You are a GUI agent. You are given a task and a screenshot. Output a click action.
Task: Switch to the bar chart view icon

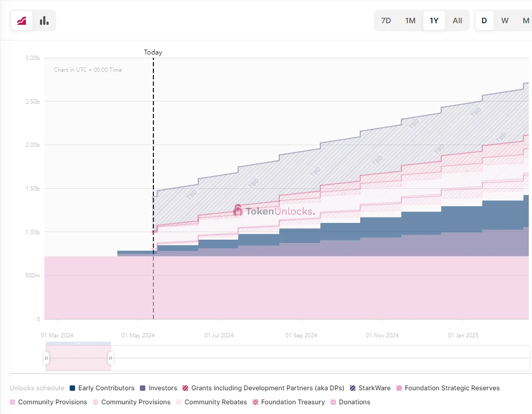click(44, 21)
